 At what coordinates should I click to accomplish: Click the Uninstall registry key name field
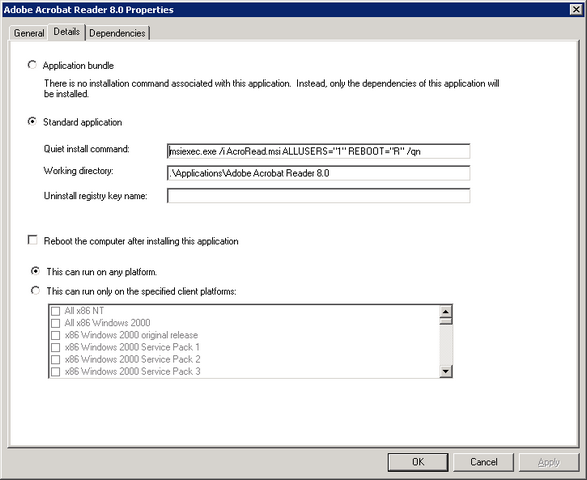click(x=319, y=196)
